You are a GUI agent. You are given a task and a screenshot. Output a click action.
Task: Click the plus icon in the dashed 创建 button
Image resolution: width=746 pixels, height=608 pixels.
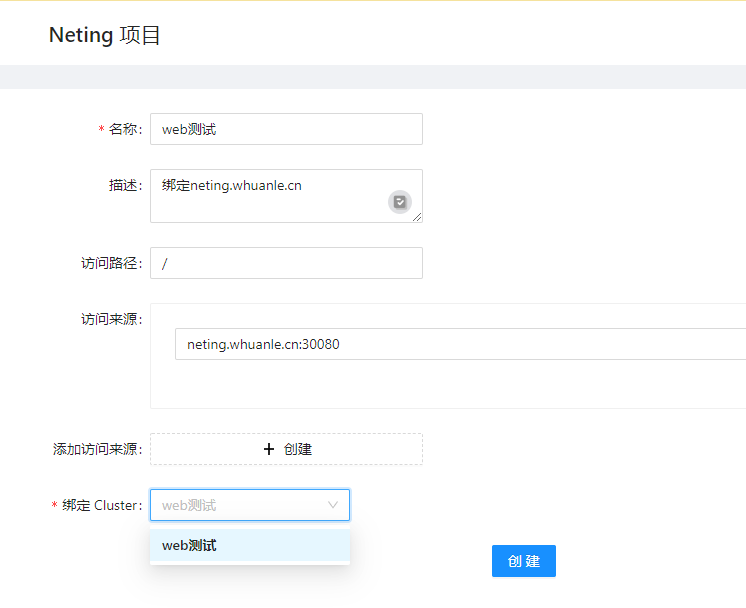[x=269, y=449]
